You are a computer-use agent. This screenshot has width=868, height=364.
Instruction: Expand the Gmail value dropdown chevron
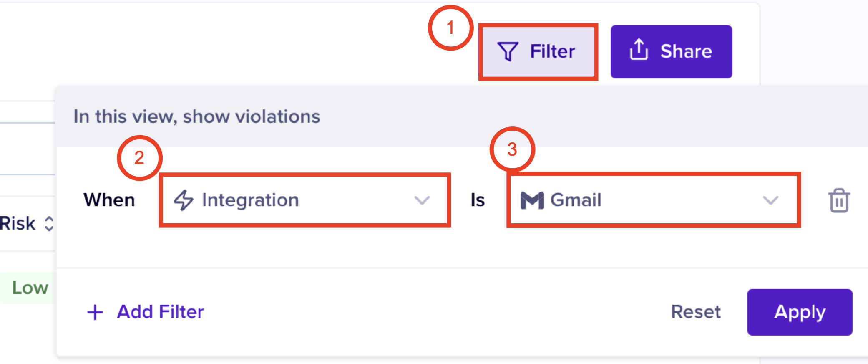pos(770,200)
